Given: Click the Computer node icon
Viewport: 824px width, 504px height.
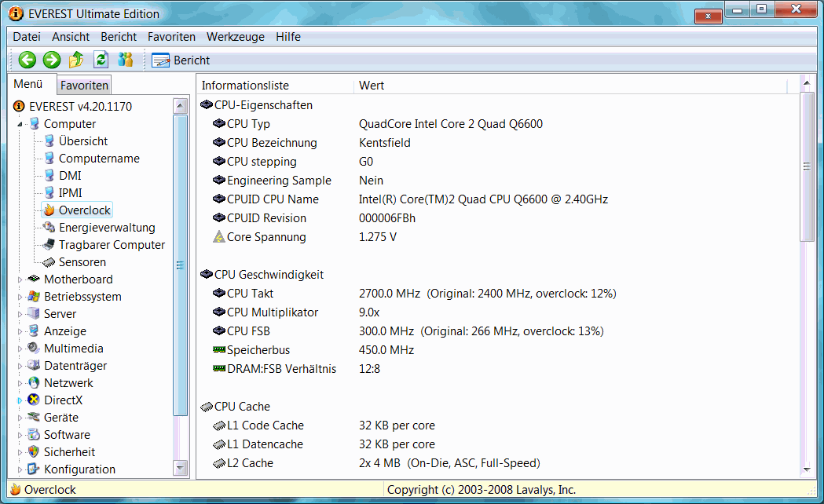Looking at the screenshot, I should tap(34, 123).
